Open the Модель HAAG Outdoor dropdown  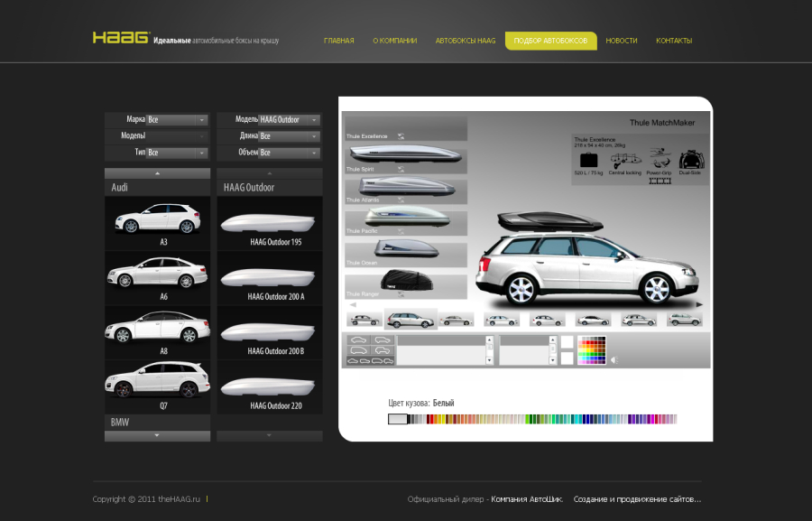(289, 120)
